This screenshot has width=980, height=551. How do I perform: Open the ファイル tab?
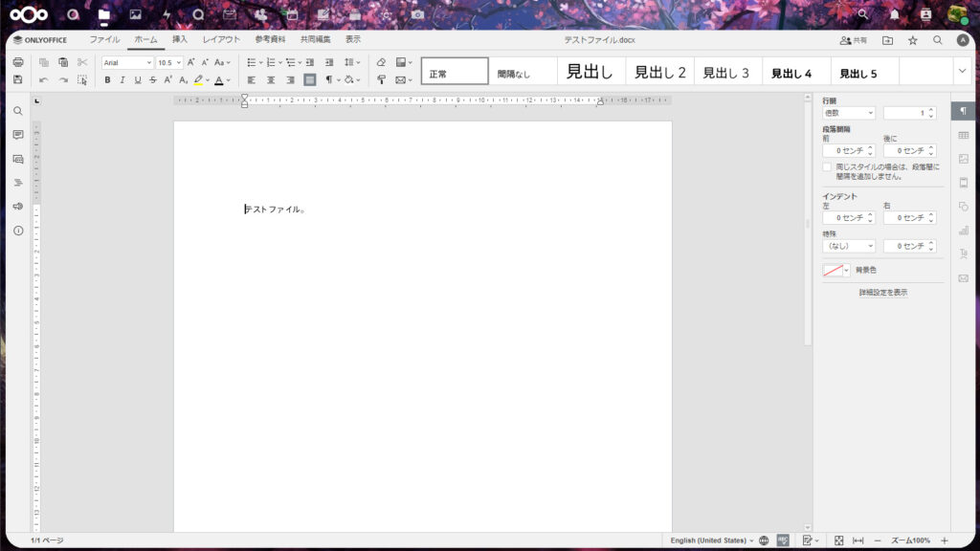[x=104, y=39]
